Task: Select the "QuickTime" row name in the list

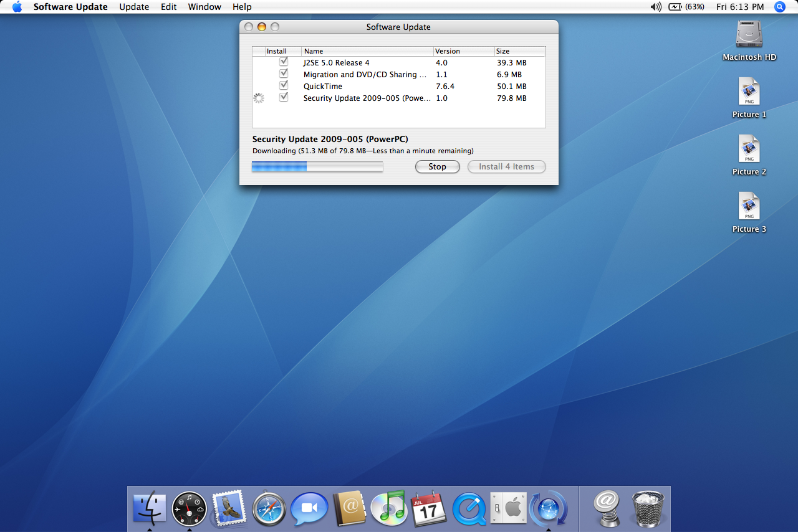Action: (323, 87)
